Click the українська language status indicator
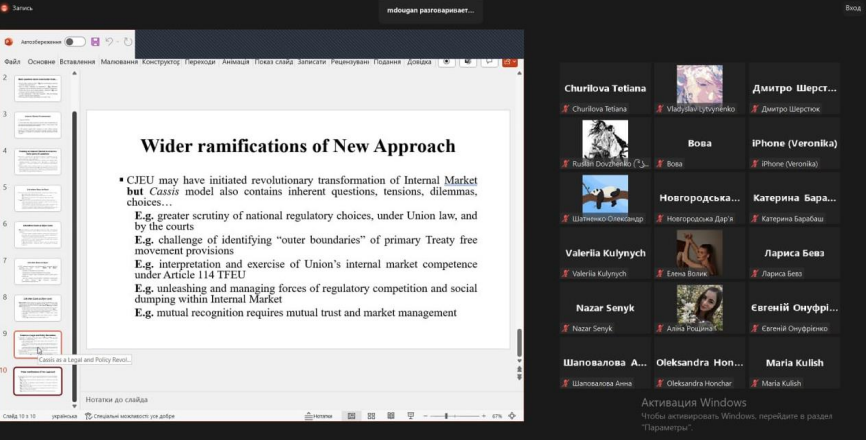This screenshot has height=440, width=866. [64, 416]
